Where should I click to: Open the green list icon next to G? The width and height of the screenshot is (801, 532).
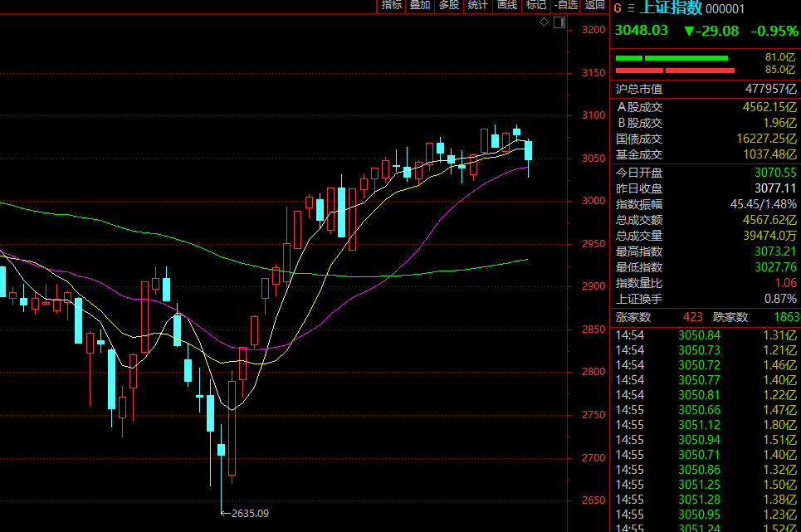tap(631, 8)
